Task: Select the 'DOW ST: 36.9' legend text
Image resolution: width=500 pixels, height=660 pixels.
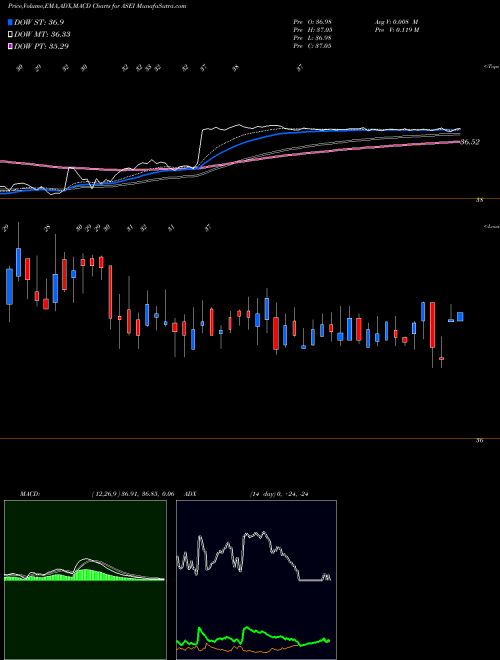Action: tap(39, 22)
